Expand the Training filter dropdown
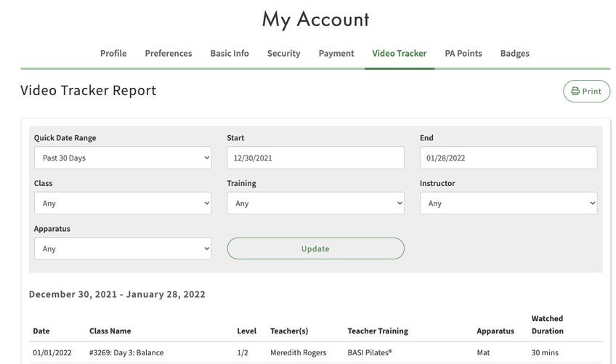Image resolution: width=616 pixels, height=364 pixels. coord(315,203)
